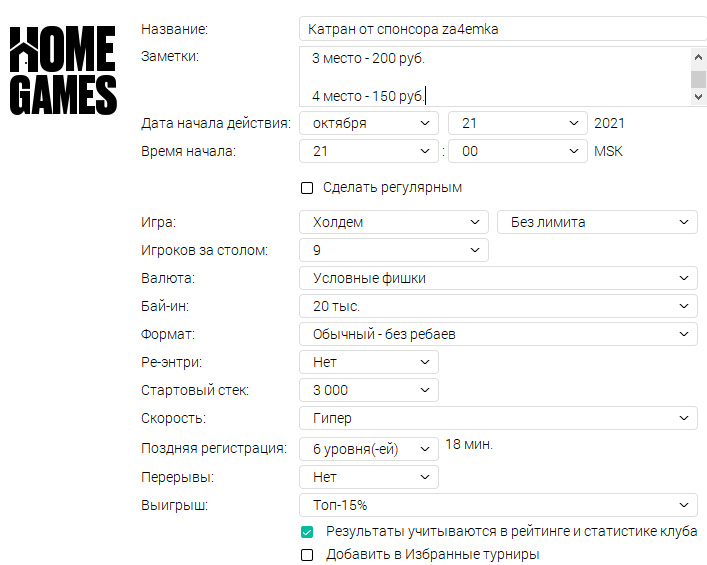Click the Home Games logo
The image size is (707, 565).
coord(63,70)
